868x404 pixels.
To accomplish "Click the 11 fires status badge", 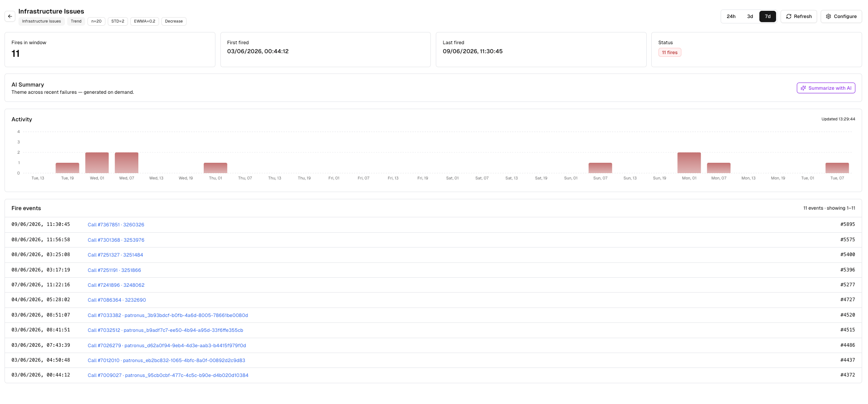I will 670,53.
